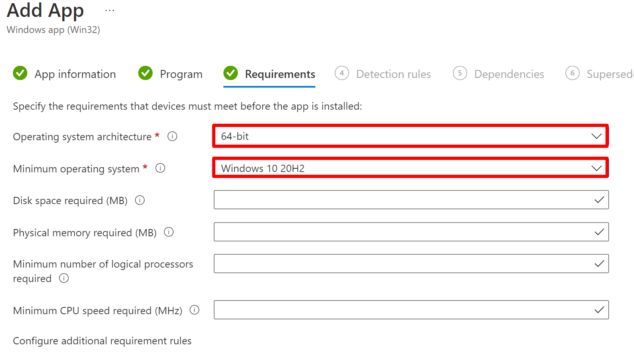
Task: Click info icon for Disk space required
Action: [140, 200]
